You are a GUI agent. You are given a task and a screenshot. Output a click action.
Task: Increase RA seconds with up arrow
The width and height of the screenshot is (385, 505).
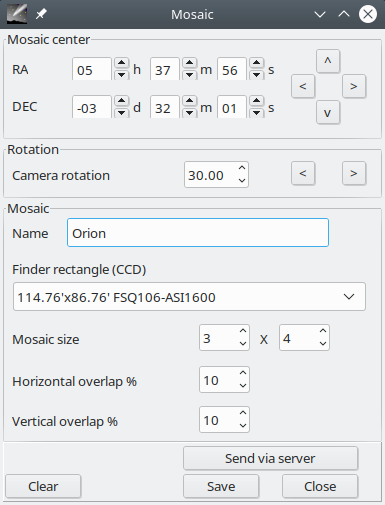tap(256, 63)
